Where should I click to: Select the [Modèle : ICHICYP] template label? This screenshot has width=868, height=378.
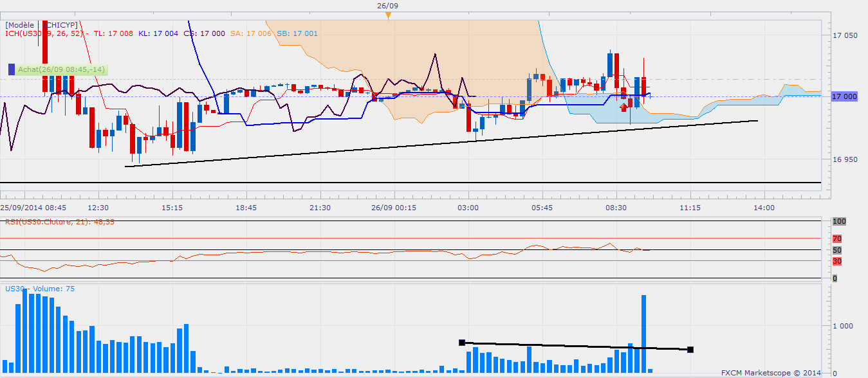click(x=41, y=25)
